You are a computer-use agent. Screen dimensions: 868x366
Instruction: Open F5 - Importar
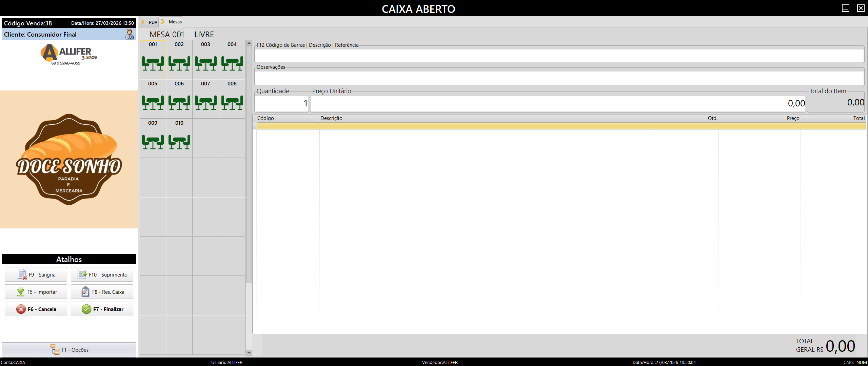point(36,292)
